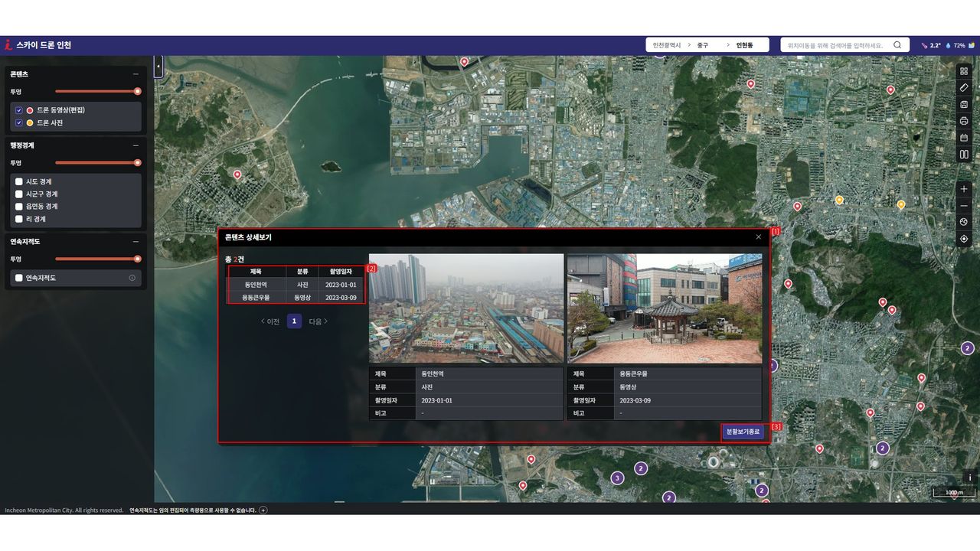Image resolution: width=980 pixels, height=551 pixels.
Task: Select the ruler measurement tool
Action: point(964,87)
